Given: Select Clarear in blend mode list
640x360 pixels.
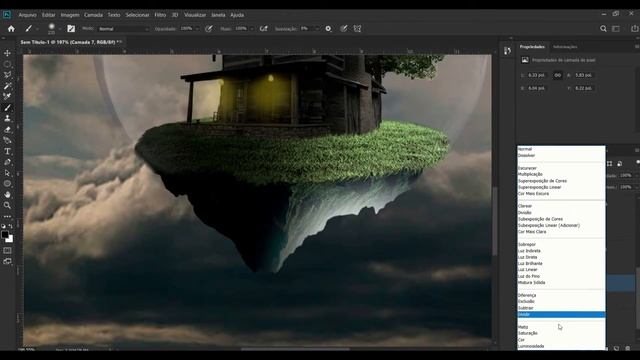Looking at the screenshot, I should [525, 206].
